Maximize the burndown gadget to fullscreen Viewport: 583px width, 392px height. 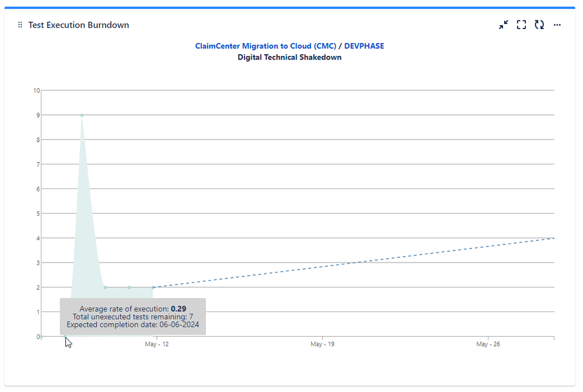click(521, 25)
